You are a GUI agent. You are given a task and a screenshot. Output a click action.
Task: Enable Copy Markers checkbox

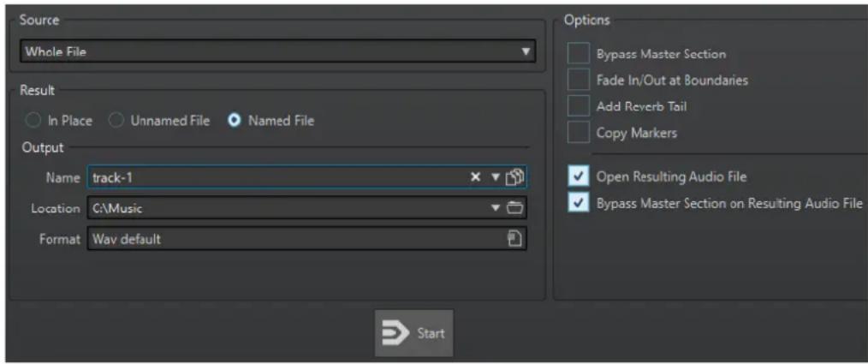click(x=579, y=133)
